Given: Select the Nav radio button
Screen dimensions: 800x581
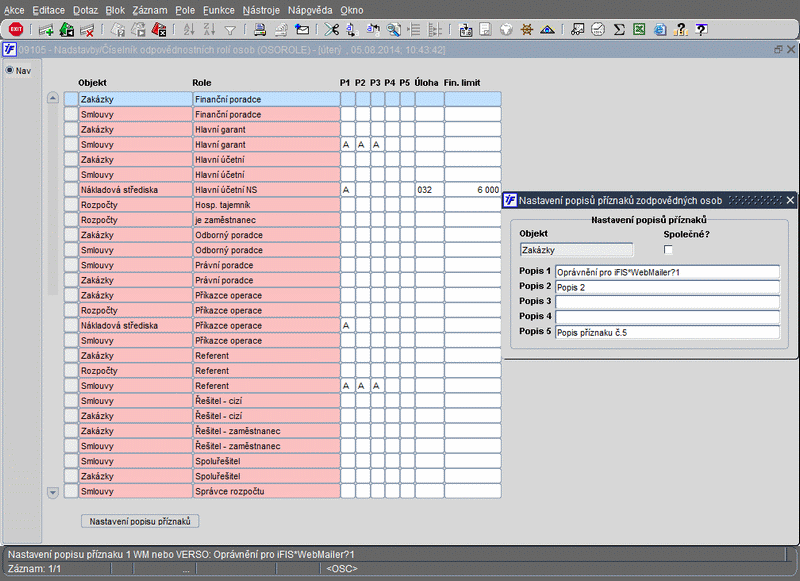Looking at the screenshot, I should coord(10,70).
